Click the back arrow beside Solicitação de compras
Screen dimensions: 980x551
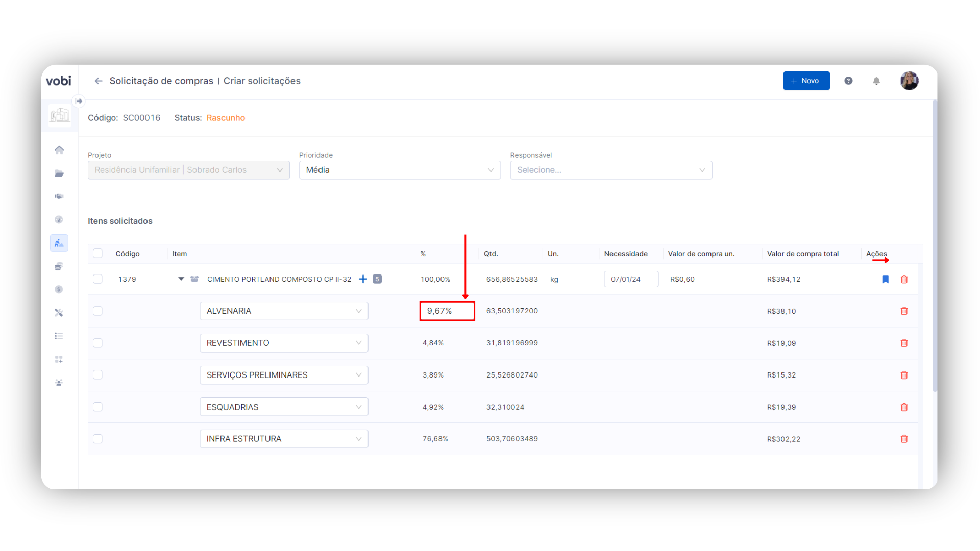pos(99,81)
